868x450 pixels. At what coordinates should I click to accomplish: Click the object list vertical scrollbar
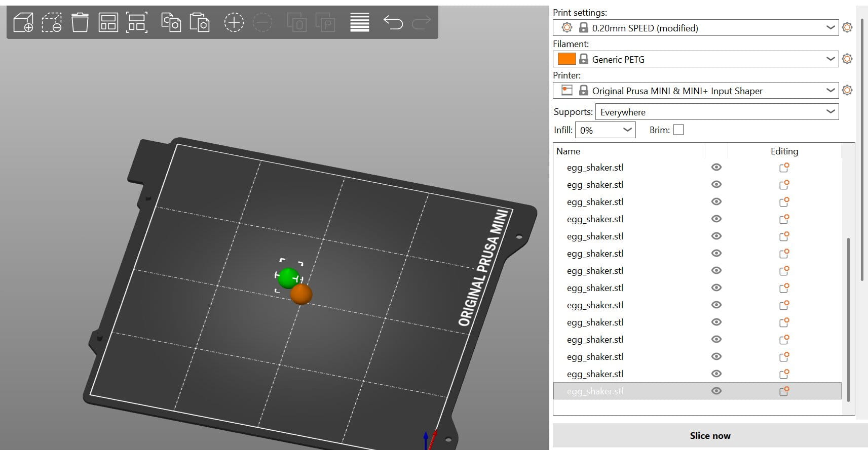(x=848, y=319)
